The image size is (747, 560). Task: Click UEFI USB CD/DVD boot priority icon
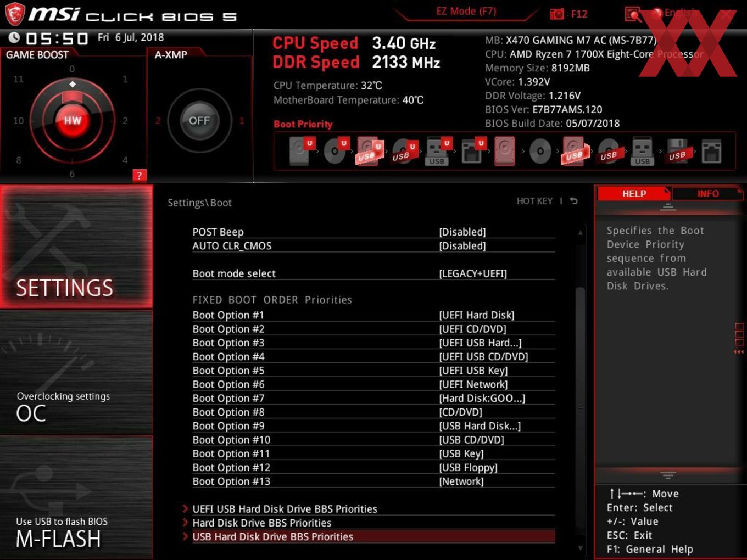point(404,151)
